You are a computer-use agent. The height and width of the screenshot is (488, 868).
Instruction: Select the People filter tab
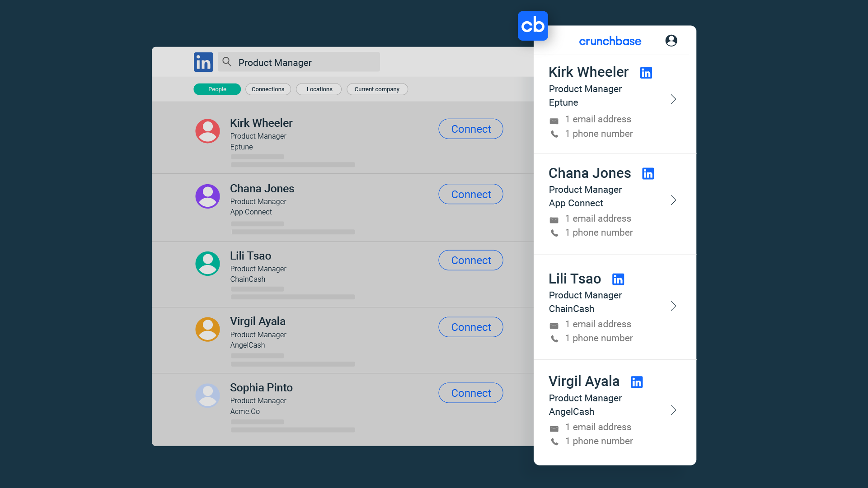pyautogui.click(x=217, y=89)
